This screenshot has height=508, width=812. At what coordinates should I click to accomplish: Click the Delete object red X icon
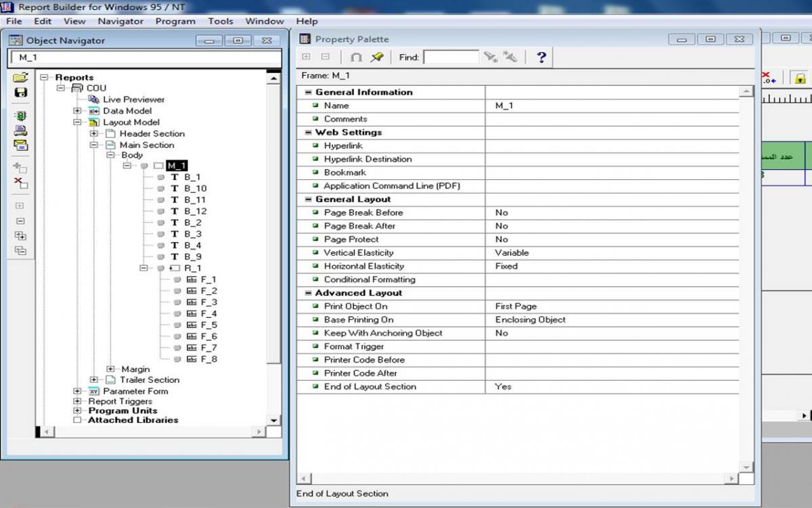[20, 183]
